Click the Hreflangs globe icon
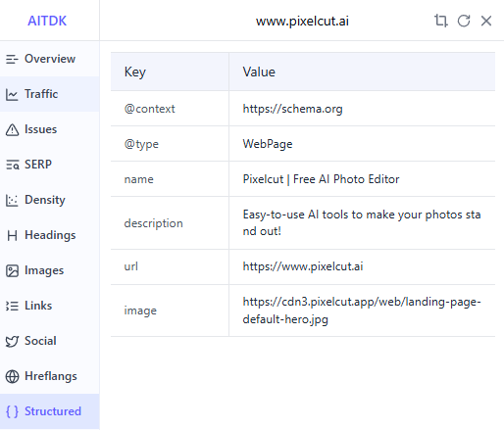Image resolution: width=504 pixels, height=430 pixels. pyautogui.click(x=12, y=376)
